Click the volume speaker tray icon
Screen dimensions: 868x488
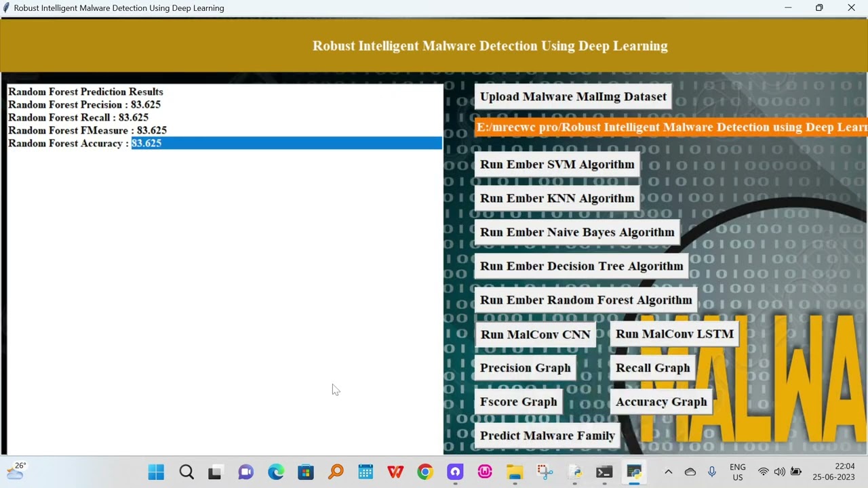coord(780,472)
